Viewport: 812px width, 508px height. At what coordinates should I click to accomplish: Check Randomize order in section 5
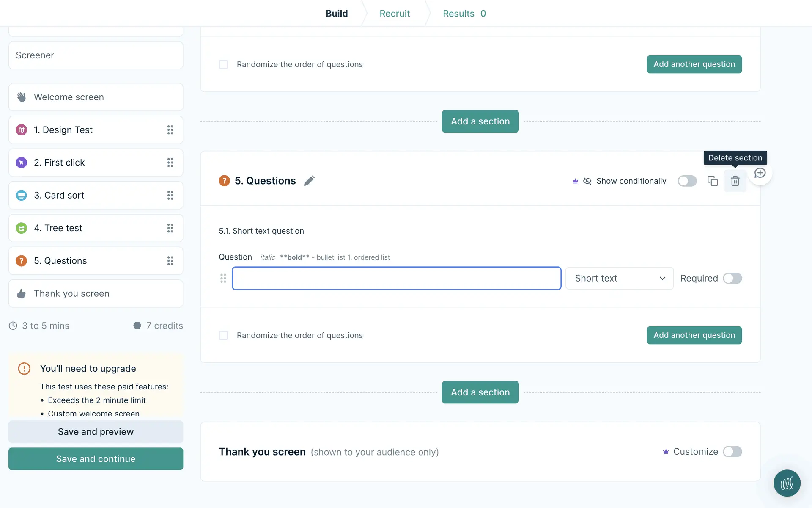223,335
